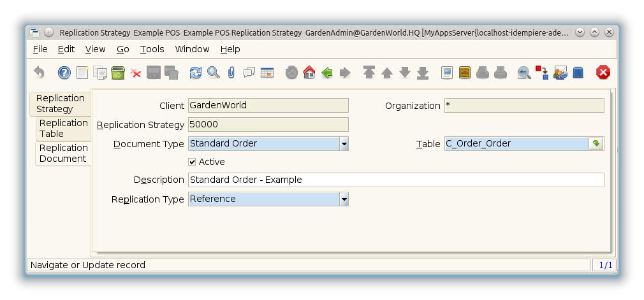Switch to the Replication Table tab
The width and height of the screenshot is (644, 300).
pyautogui.click(x=63, y=128)
